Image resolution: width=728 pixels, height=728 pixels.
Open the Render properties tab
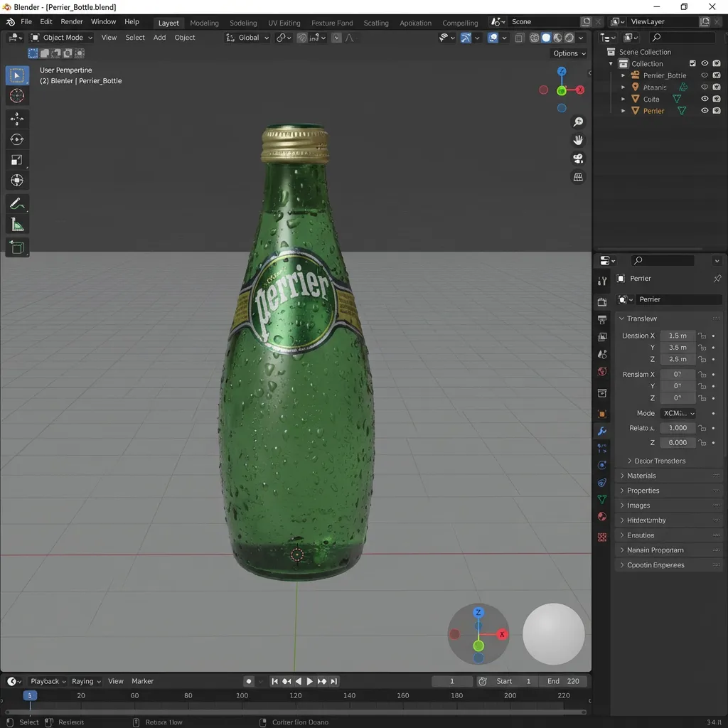tap(602, 301)
